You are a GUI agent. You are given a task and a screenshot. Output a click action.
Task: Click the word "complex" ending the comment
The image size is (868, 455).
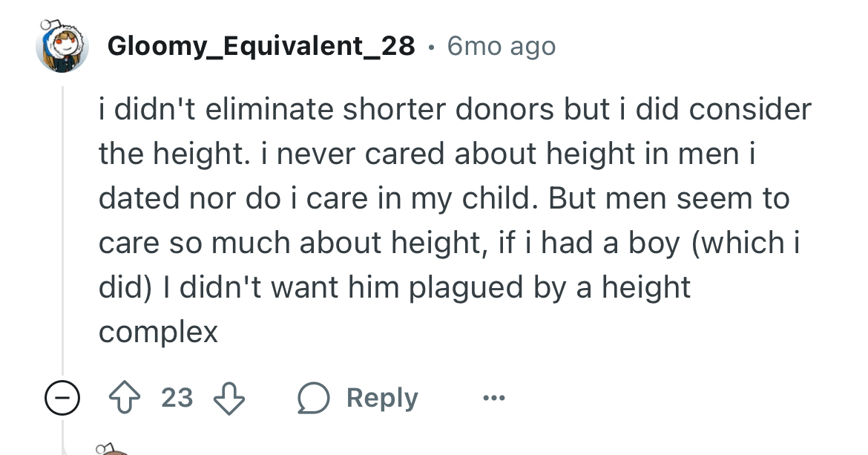tap(158, 333)
